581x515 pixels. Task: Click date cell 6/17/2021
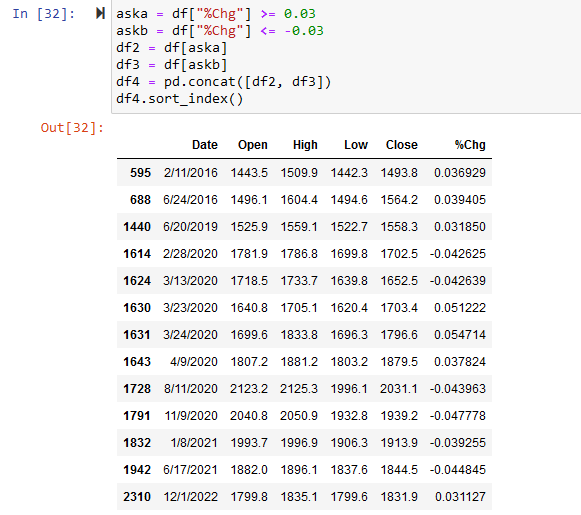[190, 470]
